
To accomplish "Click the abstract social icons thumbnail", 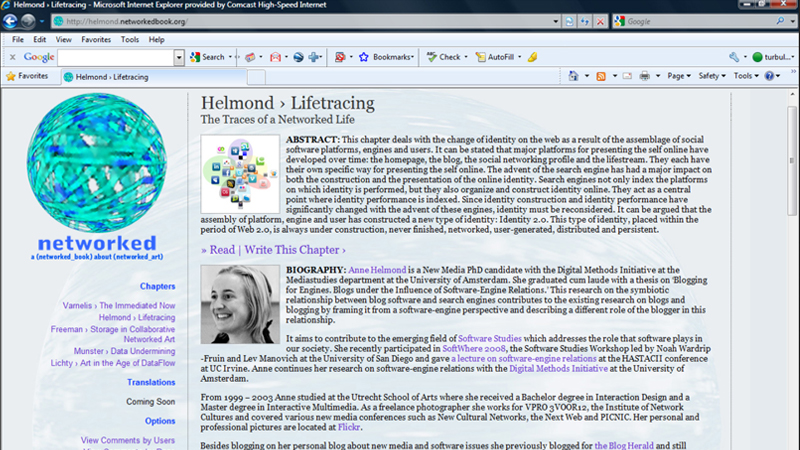I will click(x=240, y=174).
